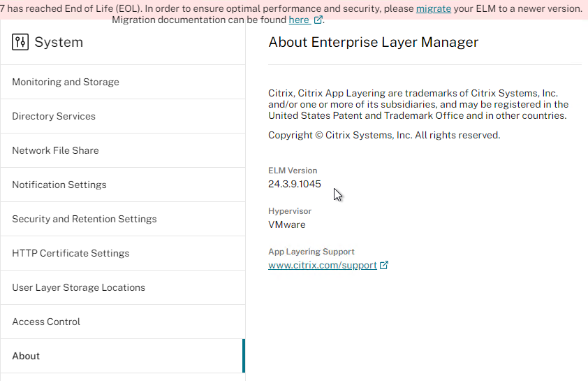Visit www.citrix.com/support link
The height and width of the screenshot is (381, 588).
click(323, 265)
